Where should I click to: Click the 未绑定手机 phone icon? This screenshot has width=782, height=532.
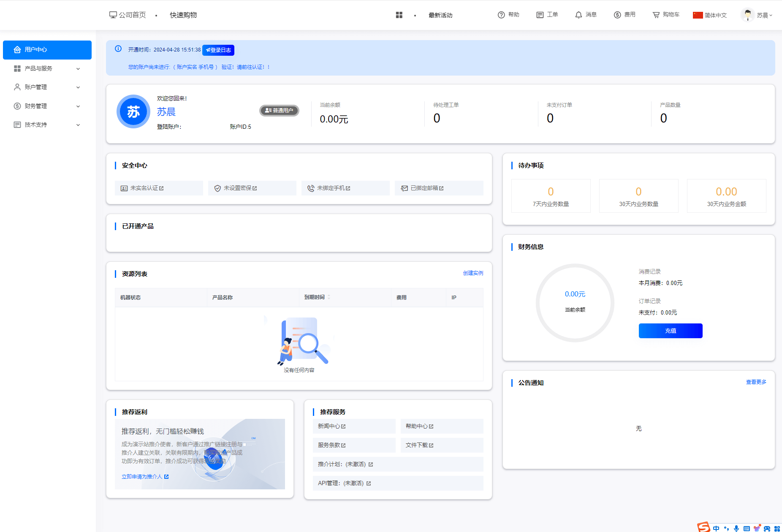click(x=311, y=188)
